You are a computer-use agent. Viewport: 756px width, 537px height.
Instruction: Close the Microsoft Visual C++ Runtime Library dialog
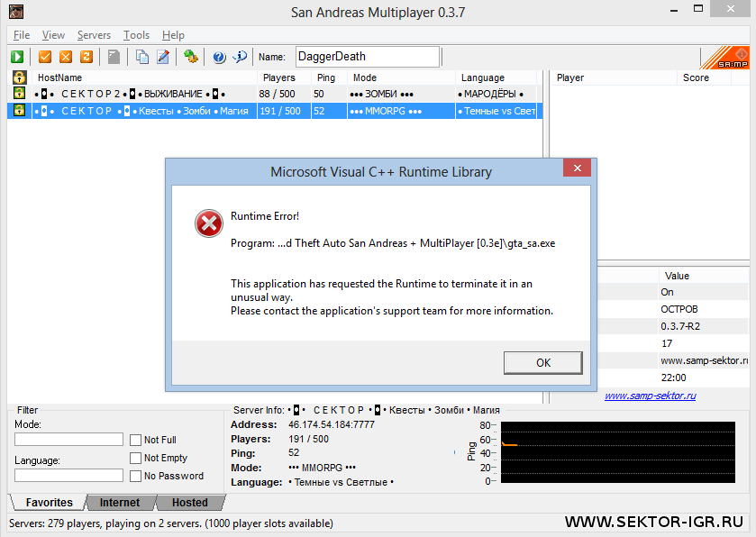(x=577, y=168)
